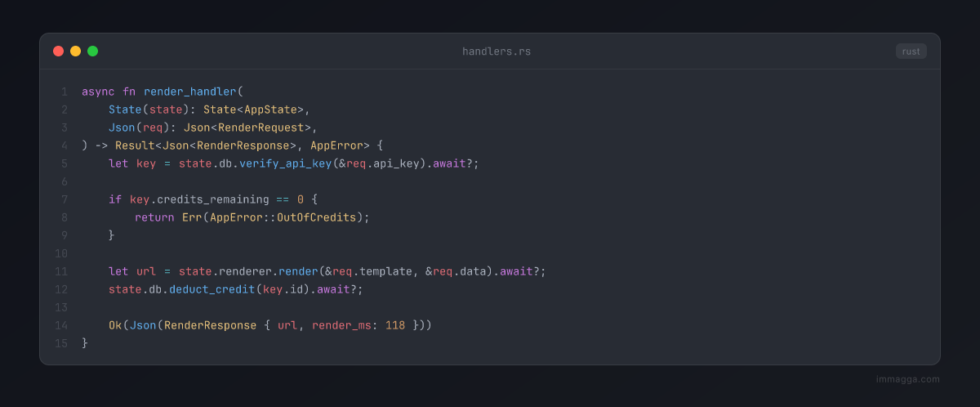Click the return keyword on line 8
The width and height of the screenshot is (980, 407).
pos(154,217)
